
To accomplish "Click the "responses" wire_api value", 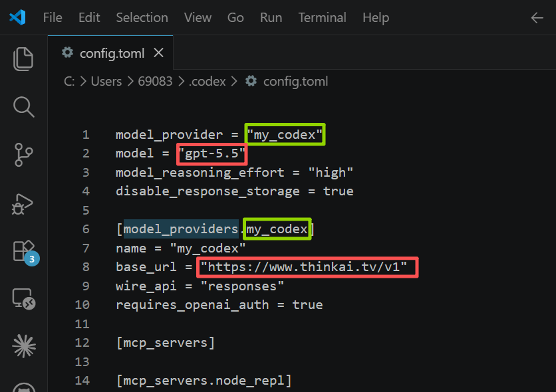I will coord(242,286).
